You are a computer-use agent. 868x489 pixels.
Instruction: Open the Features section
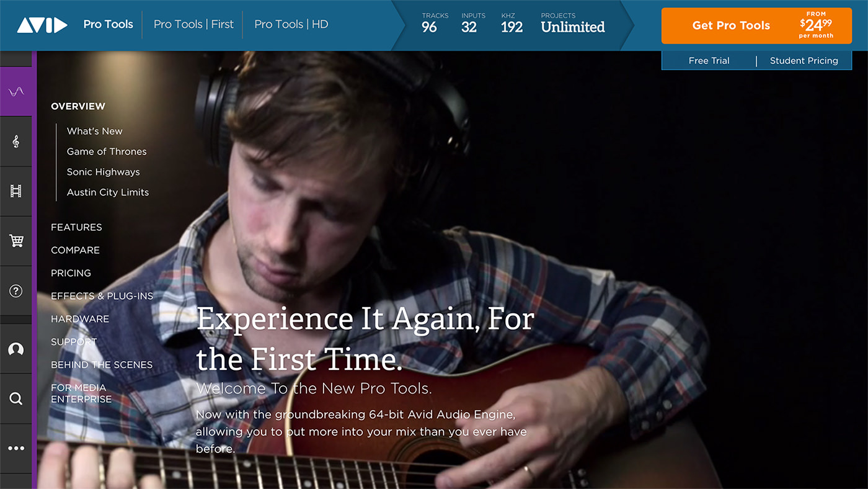(76, 227)
